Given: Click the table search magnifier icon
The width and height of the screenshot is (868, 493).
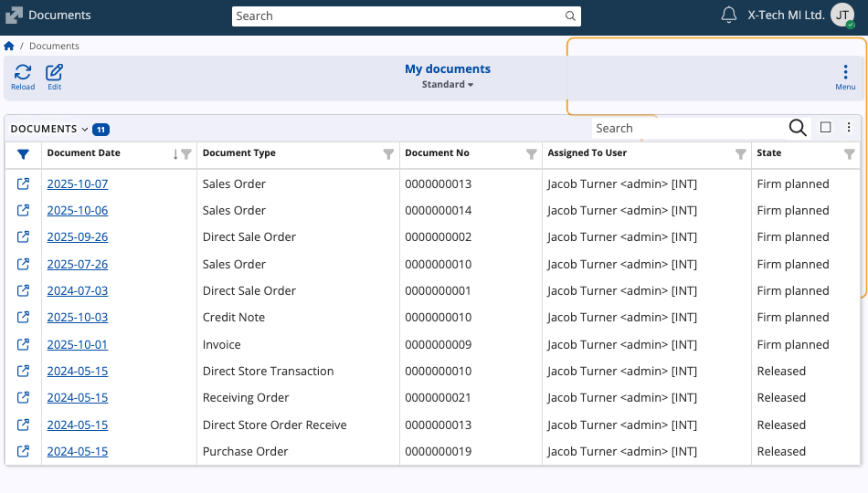Looking at the screenshot, I should [x=797, y=128].
